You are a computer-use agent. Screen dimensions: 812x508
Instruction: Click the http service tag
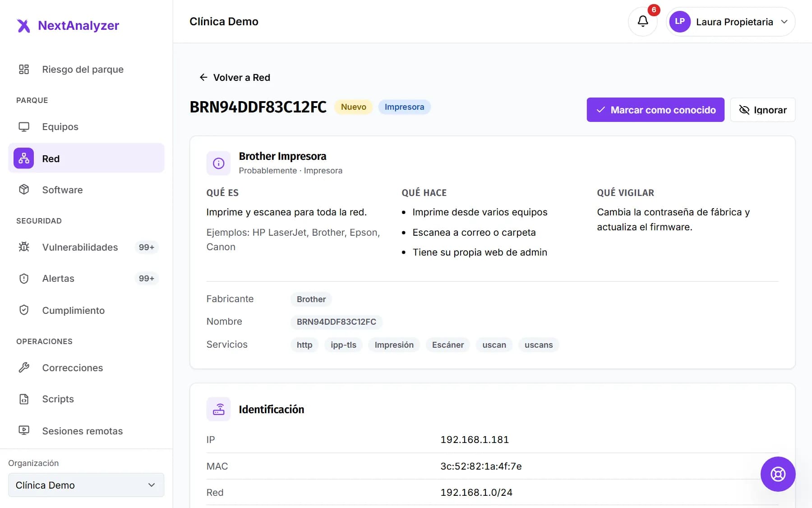pyautogui.click(x=304, y=345)
